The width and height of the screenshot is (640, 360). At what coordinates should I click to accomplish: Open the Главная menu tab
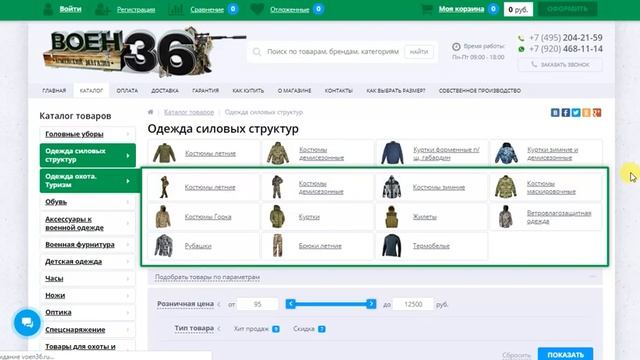coord(54,91)
